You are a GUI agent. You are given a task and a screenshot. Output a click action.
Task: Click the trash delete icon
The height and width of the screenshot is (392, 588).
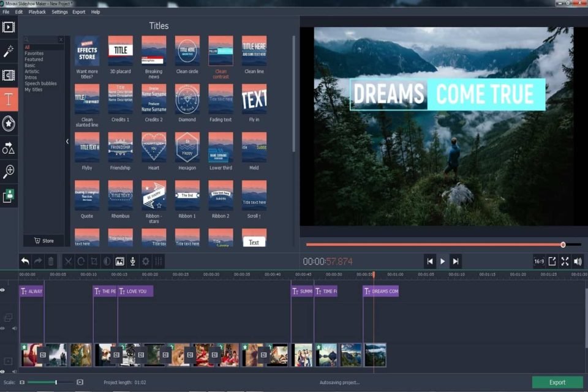coord(51,261)
